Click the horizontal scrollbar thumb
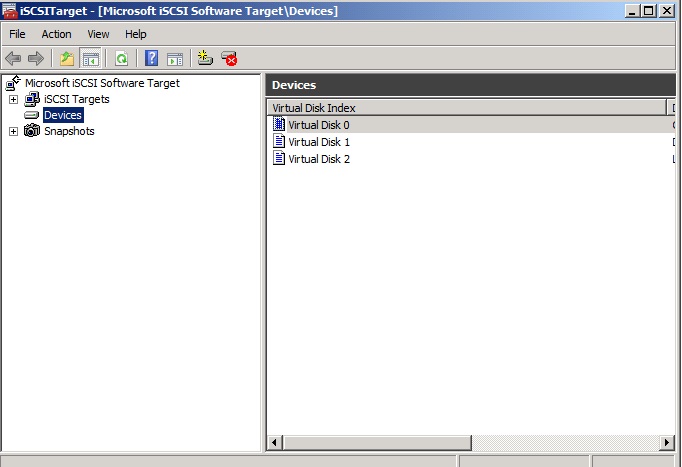Image resolution: width=682 pixels, height=467 pixels. click(x=377, y=443)
